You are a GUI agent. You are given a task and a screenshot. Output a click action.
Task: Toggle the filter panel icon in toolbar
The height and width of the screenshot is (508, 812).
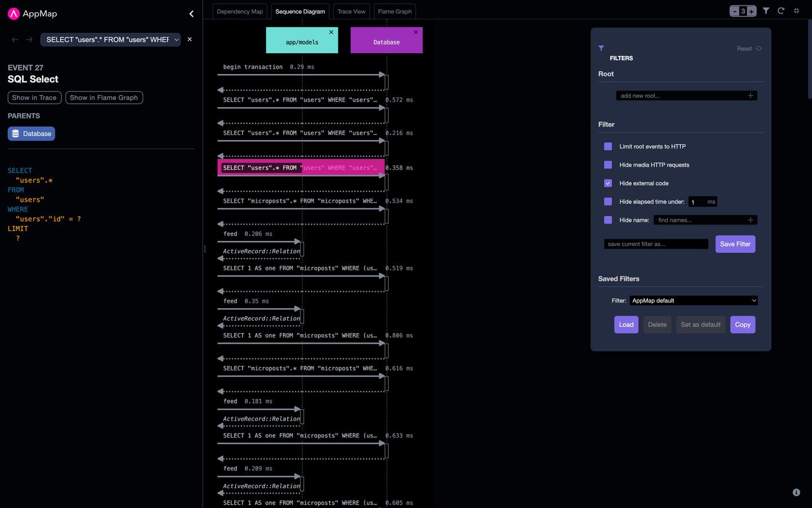click(766, 11)
